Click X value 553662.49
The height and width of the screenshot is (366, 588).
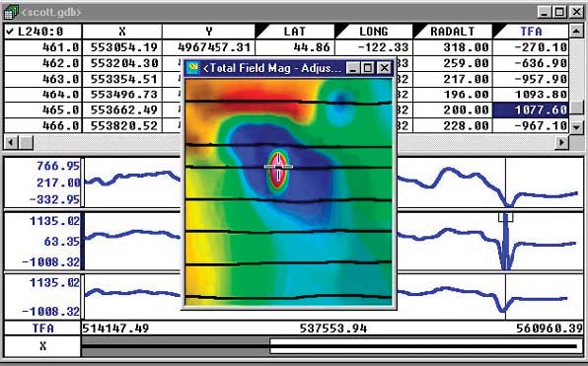coord(122,110)
